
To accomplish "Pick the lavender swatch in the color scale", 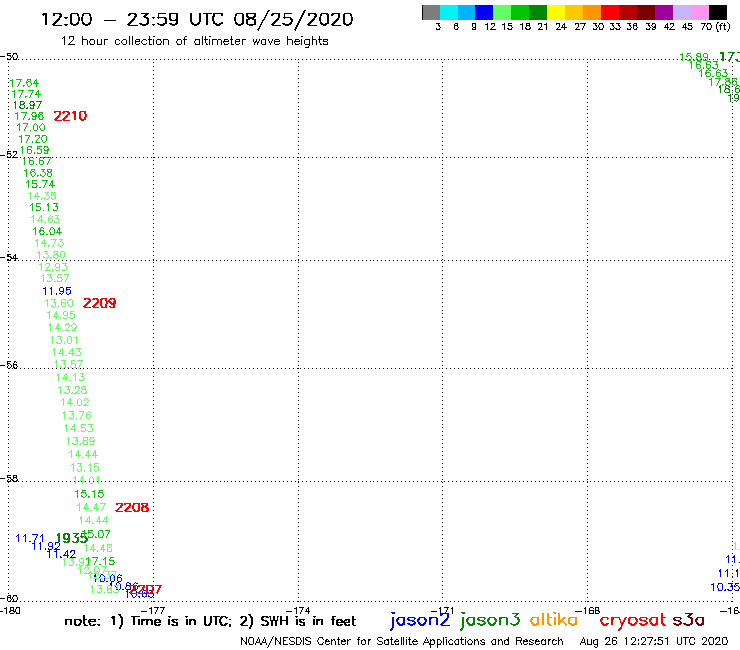I will 682,12.
